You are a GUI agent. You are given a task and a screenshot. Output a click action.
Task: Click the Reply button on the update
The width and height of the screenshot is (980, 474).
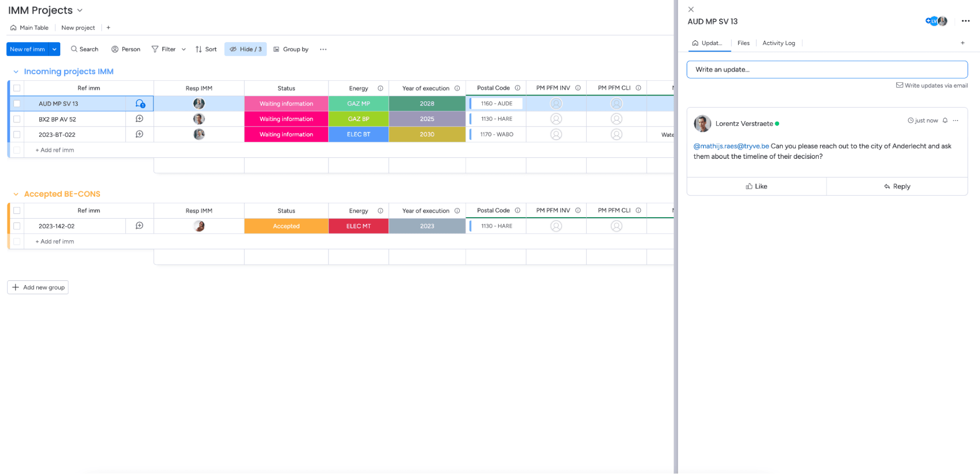point(897,186)
